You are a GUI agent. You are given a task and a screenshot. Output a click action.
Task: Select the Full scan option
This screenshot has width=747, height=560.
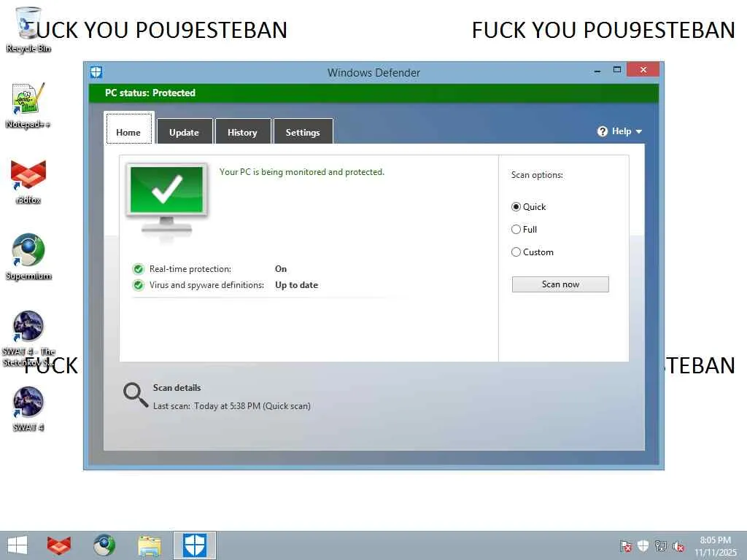(x=524, y=230)
